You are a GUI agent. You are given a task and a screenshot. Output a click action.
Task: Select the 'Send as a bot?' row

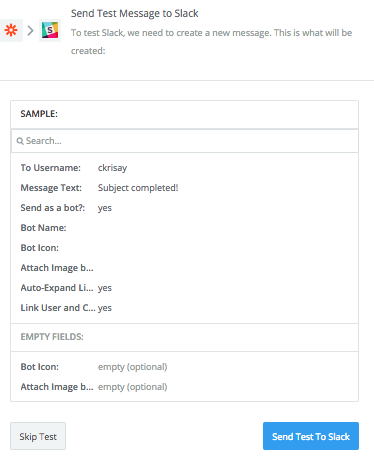click(x=185, y=208)
